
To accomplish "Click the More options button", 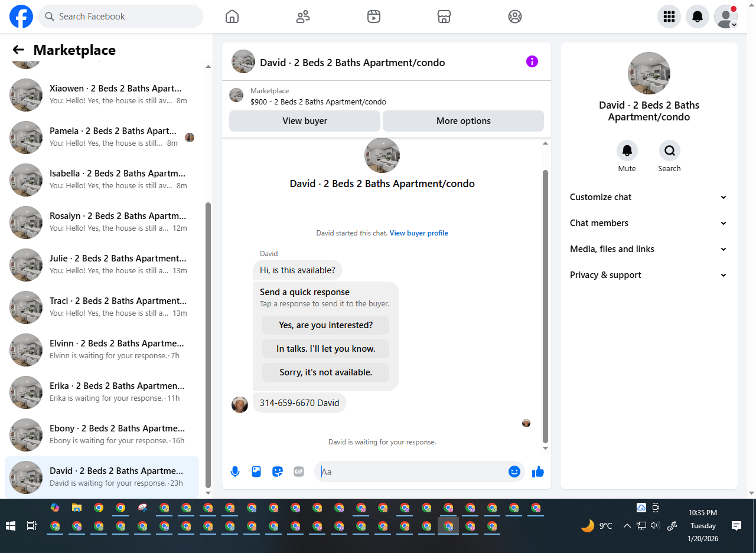I will click(464, 121).
